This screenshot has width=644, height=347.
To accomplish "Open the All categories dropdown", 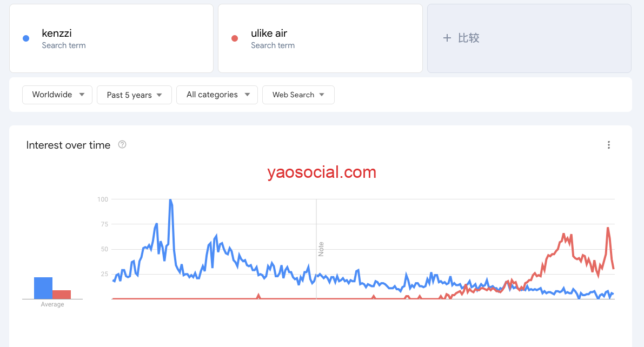I will click(x=217, y=95).
